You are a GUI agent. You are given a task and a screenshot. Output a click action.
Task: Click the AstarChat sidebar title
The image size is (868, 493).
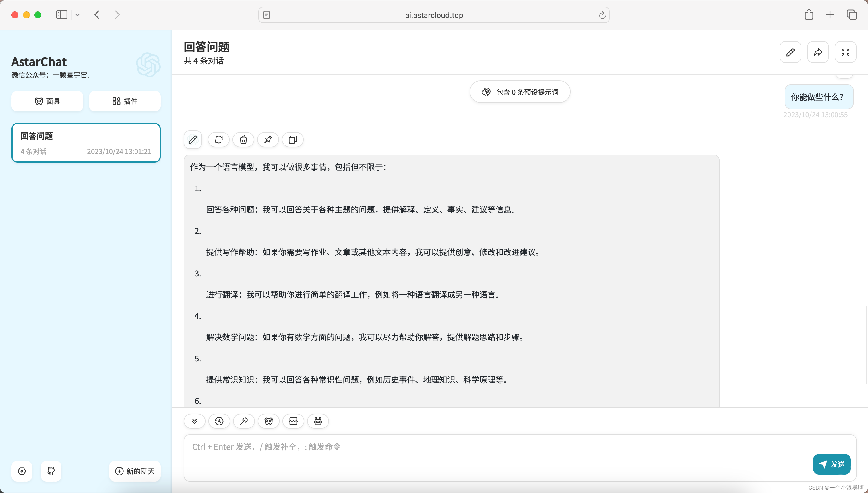click(39, 61)
